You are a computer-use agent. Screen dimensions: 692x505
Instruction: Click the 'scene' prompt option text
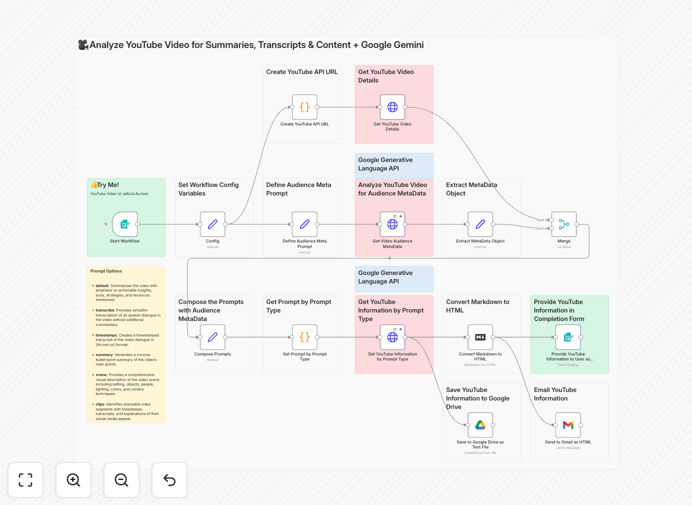(x=128, y=384)
